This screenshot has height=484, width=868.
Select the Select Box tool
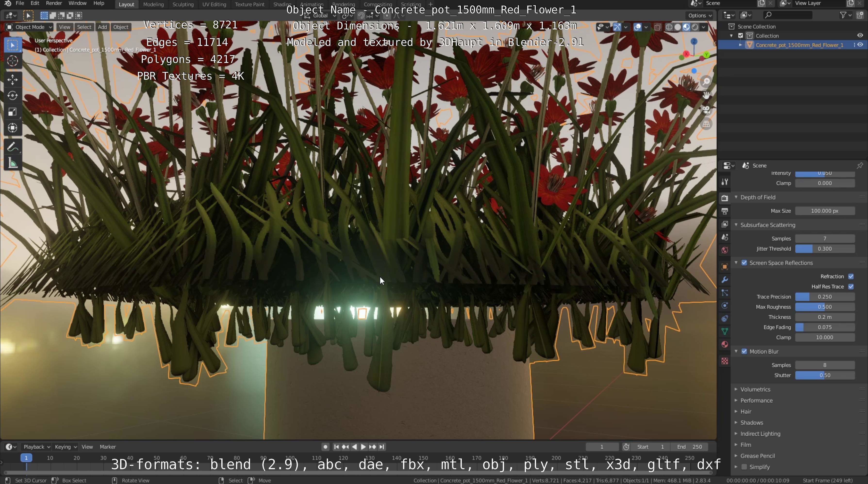[x=12, y=45]
